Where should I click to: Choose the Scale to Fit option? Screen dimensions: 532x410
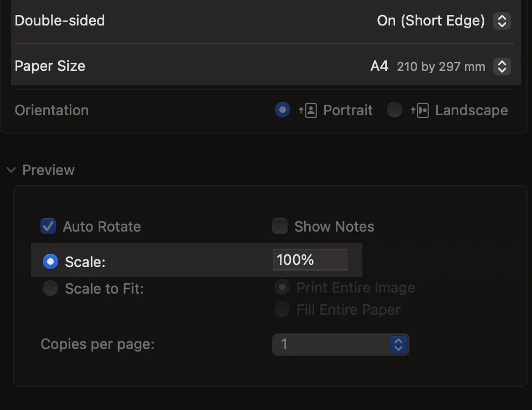(50, 288)
